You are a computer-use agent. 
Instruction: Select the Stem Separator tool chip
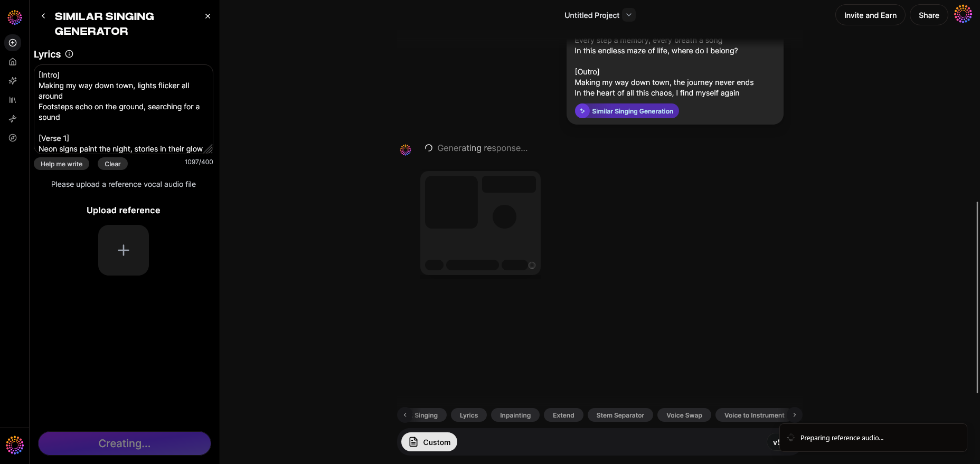(620, 415)
